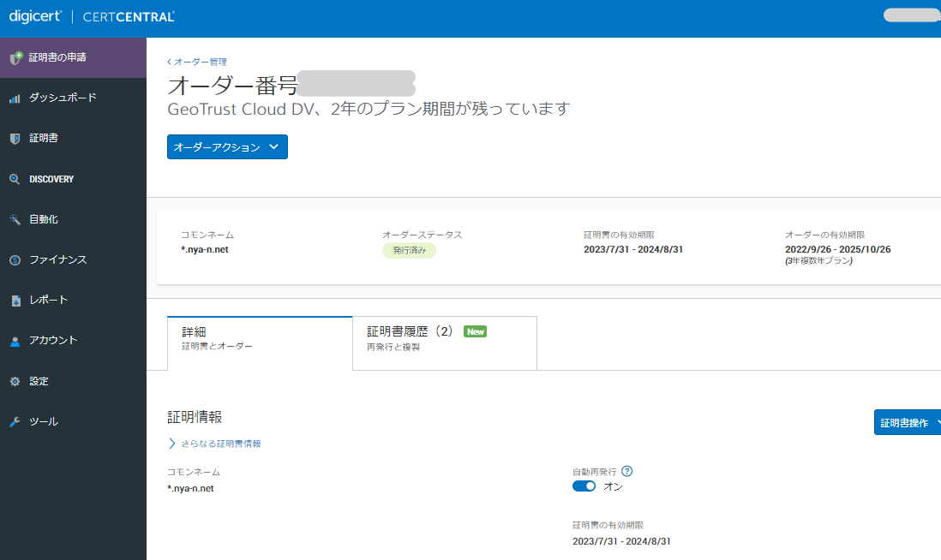Open ツール in the sidebar
Image resolution: width=941 pixels, height=560 pixels.
(73, 421)
